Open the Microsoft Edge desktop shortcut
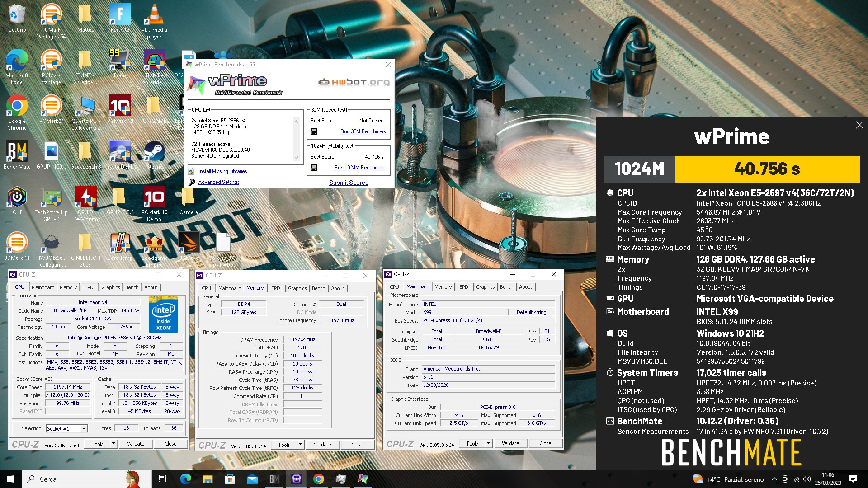The height and width of the screenshot is (488, 868). tap(17, 67)
